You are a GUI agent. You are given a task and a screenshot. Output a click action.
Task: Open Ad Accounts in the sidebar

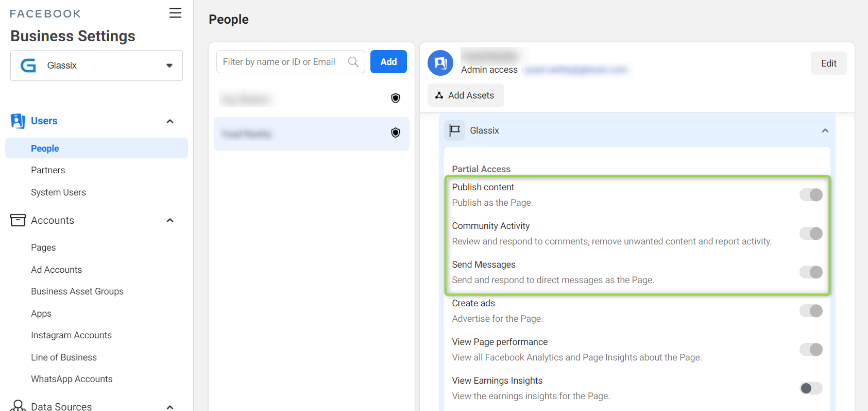coord(56,270)
